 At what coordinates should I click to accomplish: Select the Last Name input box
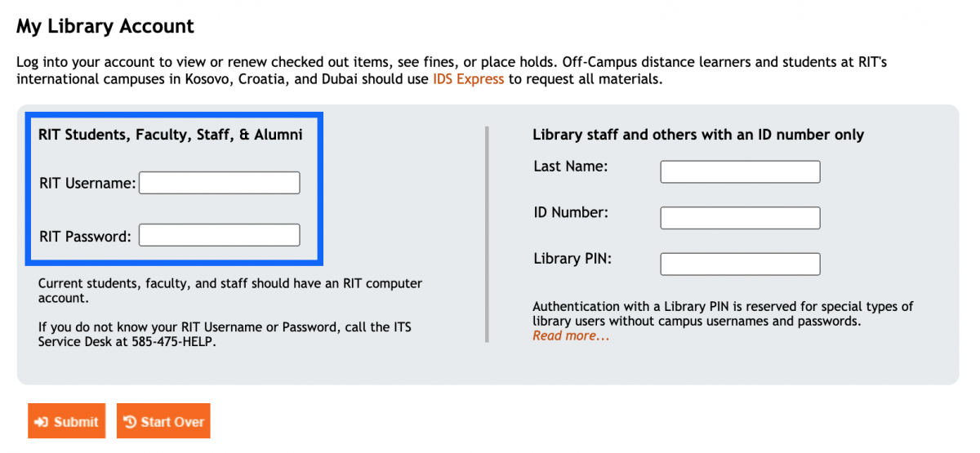tap(740, 172)
